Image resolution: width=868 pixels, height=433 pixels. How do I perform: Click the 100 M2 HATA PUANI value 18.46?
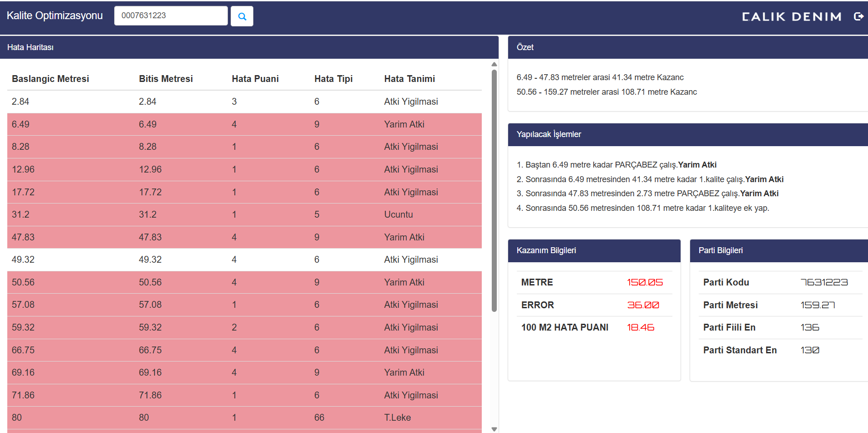pos(641,327)
